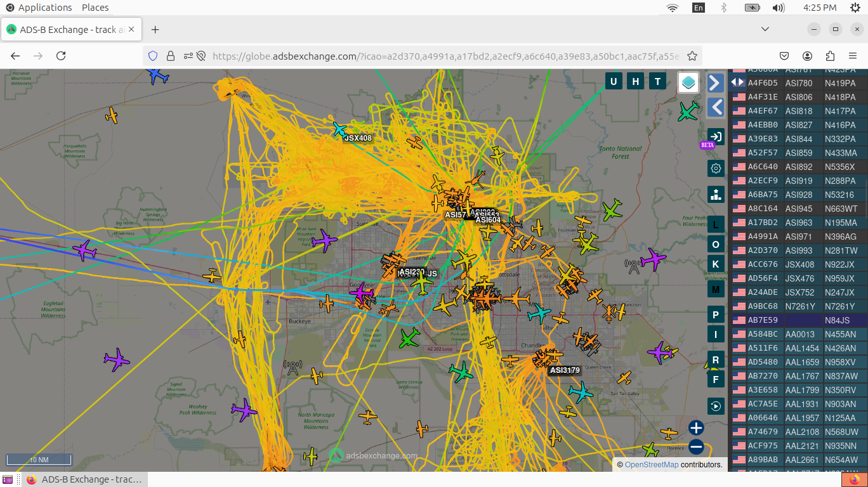Click the ASI3179 aircraft label
Viewport: 868px width, 487px height.
565,370
